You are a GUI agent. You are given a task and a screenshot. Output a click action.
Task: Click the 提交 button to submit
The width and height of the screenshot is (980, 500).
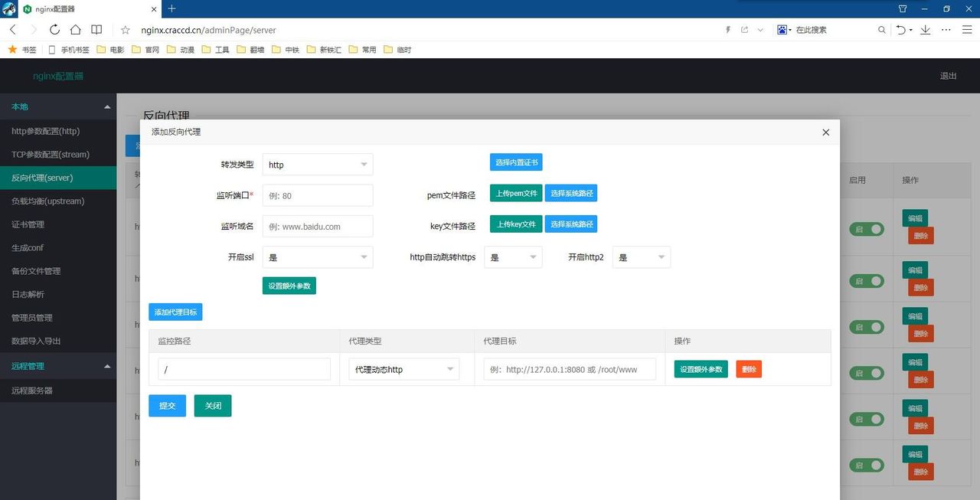coord(167,406)
